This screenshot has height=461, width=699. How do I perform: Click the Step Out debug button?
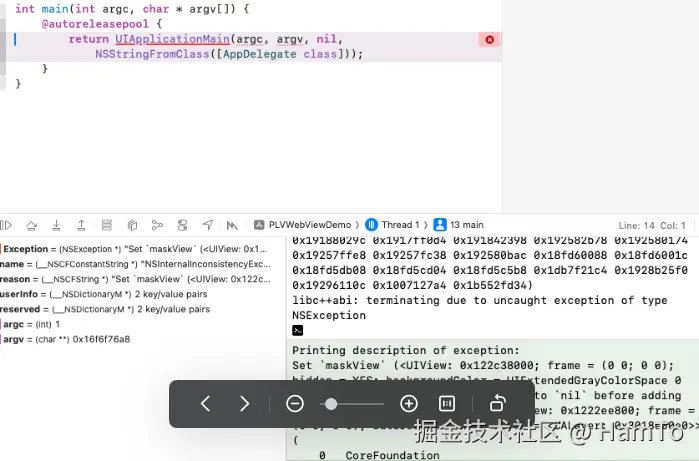point(81,225)
